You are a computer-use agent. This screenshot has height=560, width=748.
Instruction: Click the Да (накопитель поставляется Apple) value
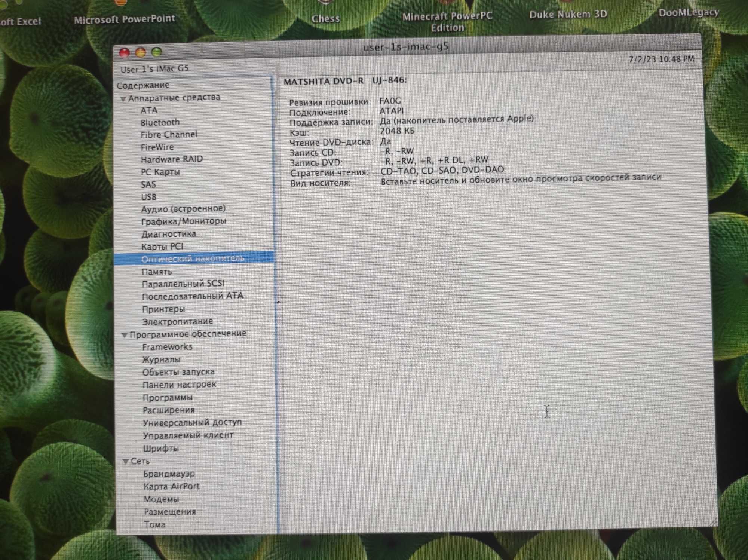[457, 120]
